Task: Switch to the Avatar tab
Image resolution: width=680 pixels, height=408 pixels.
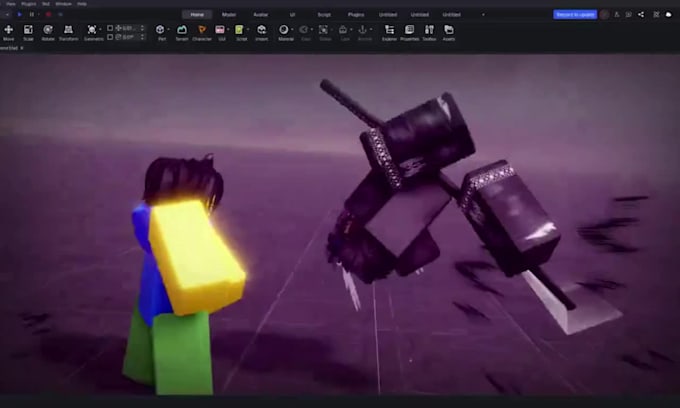Action: [x=261, y=15]
